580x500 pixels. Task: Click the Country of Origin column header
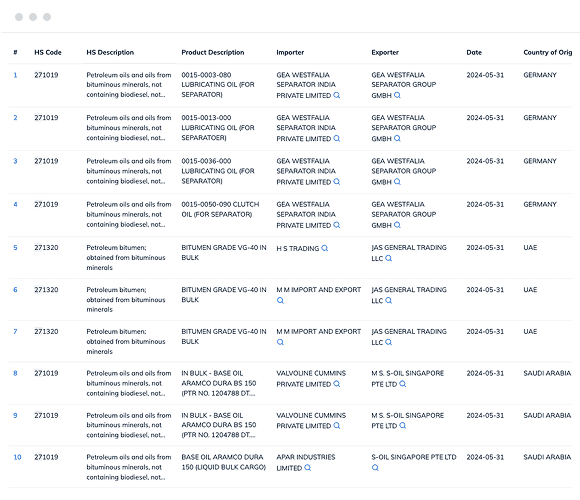pyautogui.click(x=548, y=53)
